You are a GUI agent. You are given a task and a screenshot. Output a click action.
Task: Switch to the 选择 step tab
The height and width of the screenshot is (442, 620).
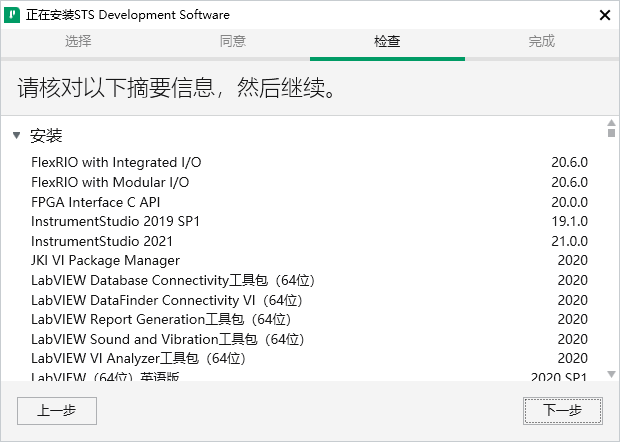tap(78, 41)
